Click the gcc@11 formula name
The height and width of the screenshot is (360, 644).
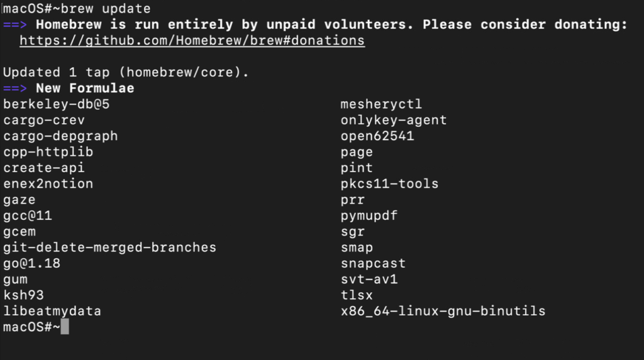pyautogui.click(x=28, y=216)
